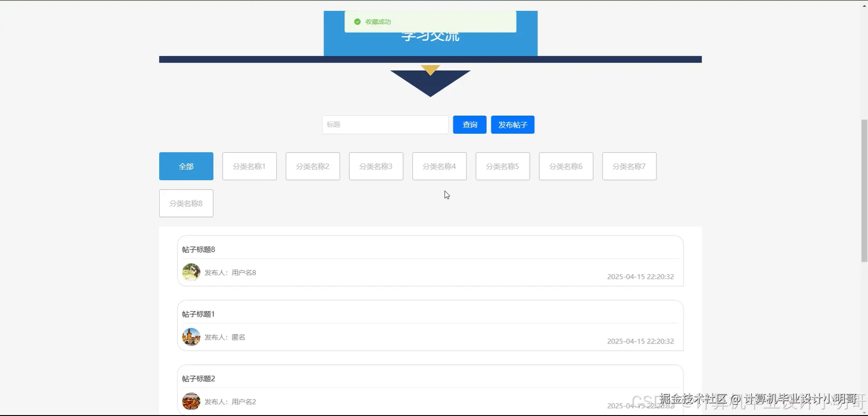Image resolution: width=868 pixels, height=416 pixels.
Task: Select category 分类名称1
Action: point(249,166)
